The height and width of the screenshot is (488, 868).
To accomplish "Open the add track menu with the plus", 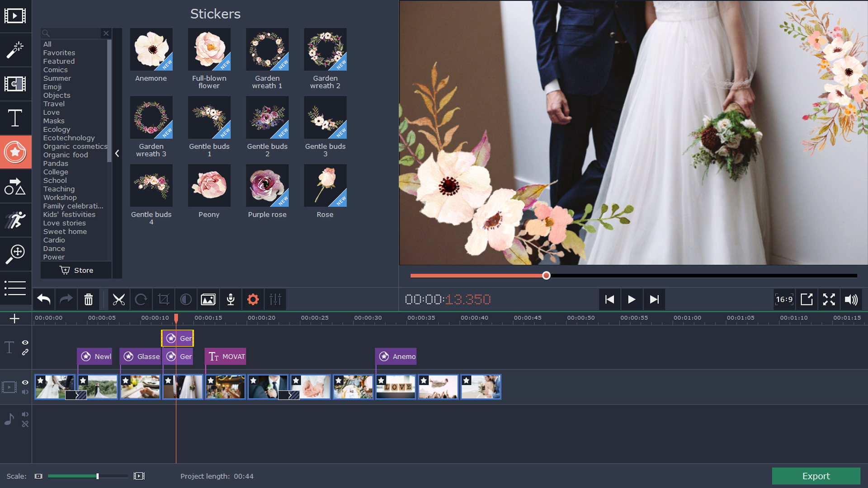I will click(x=15, y=318).
